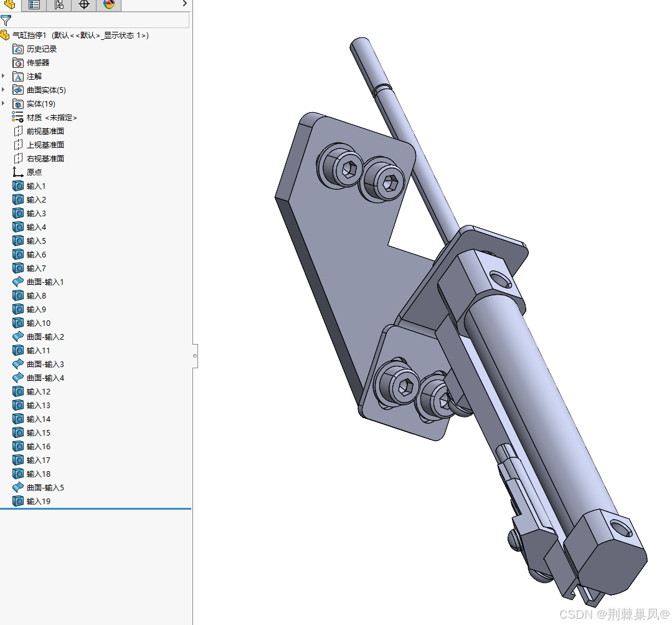Click the 历史记录 folder icon
This screenshot has width=672, height=625.
[18, 49]
